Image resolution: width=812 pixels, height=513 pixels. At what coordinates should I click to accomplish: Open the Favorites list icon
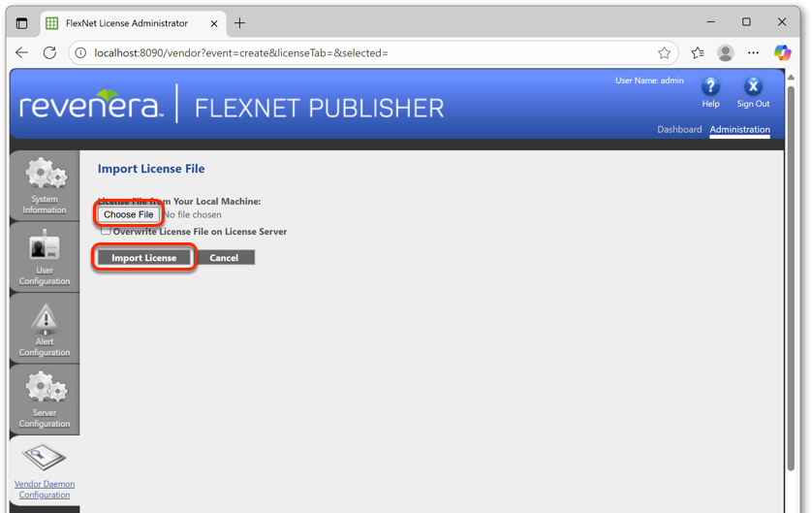pos(698,53)
